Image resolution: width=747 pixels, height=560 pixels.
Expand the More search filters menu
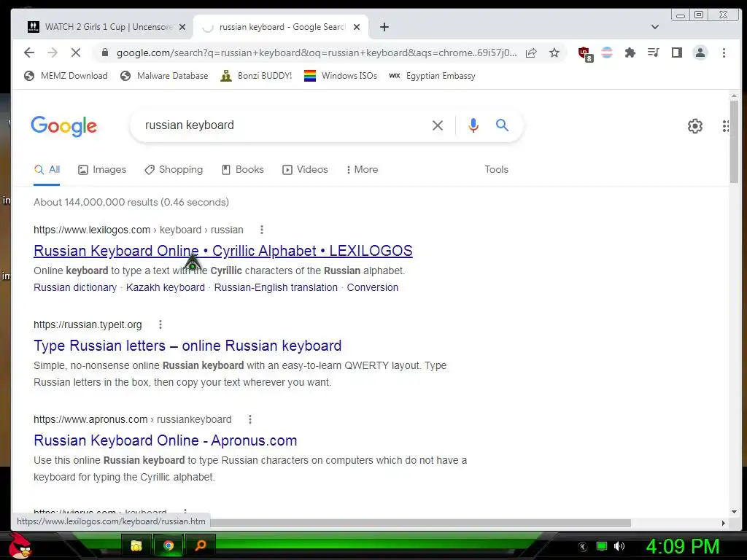pos(362,169)
